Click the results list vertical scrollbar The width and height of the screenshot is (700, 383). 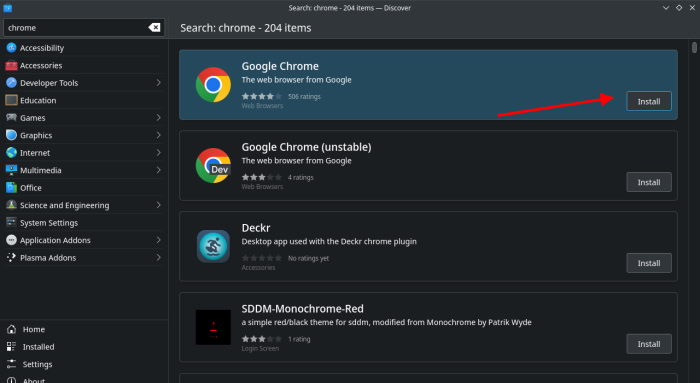point(694,48)
